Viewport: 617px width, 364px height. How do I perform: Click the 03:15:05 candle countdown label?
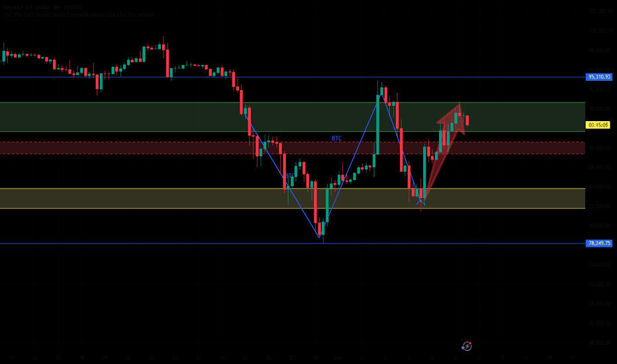pyautogui.click(x=598, y=125)
